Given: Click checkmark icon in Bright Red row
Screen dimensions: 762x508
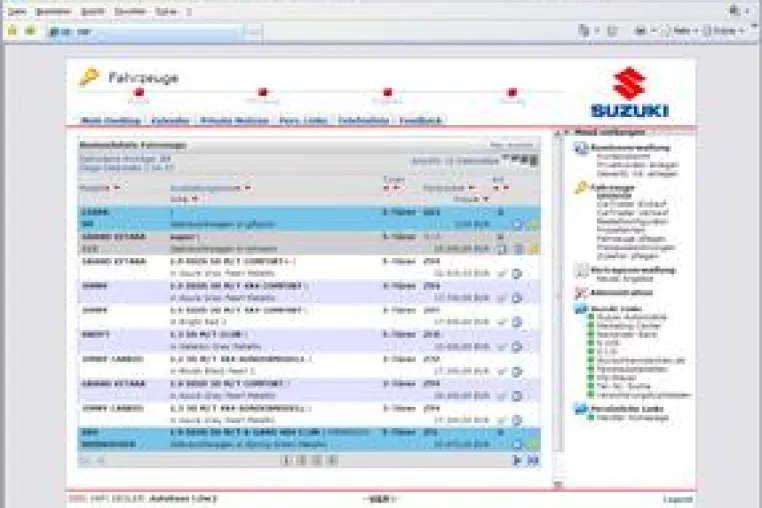Looking at the screenshot, I should [x=502, y=322].
